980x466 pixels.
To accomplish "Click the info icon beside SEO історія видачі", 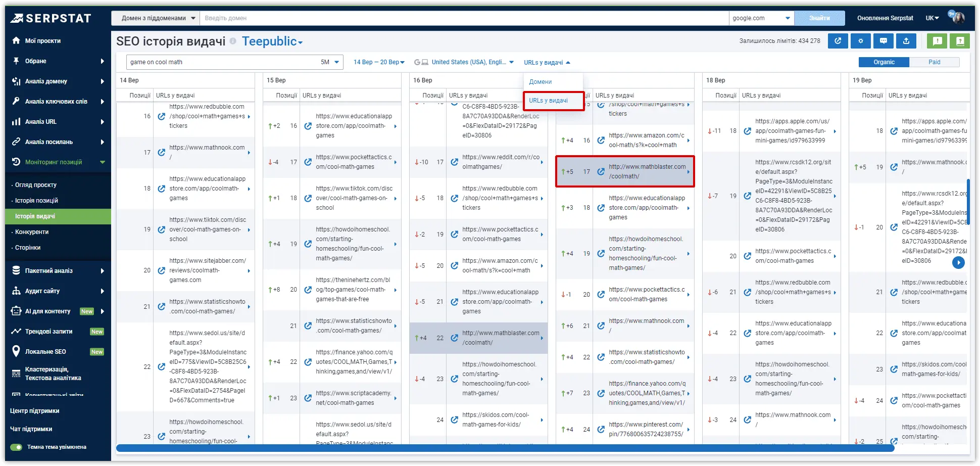I will (x=233, y=41).
